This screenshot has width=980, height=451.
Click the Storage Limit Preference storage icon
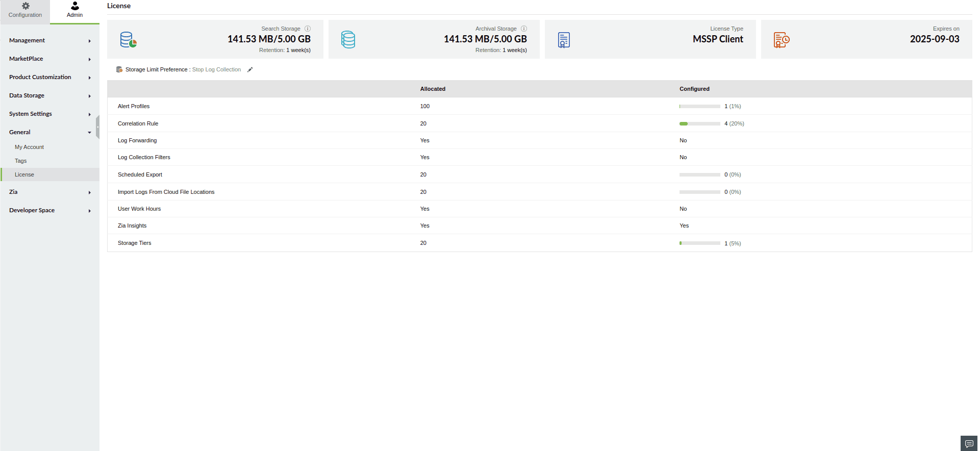119,69
